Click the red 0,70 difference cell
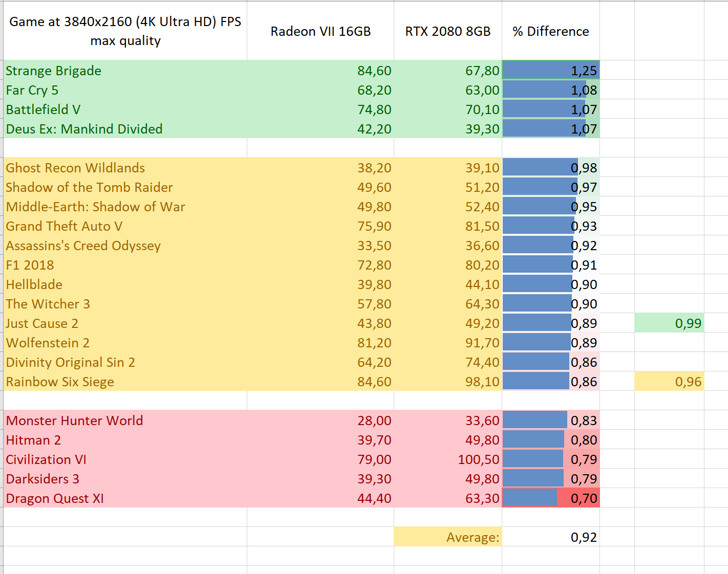Screen dimensions: 728x574 (x=551, y=498)
